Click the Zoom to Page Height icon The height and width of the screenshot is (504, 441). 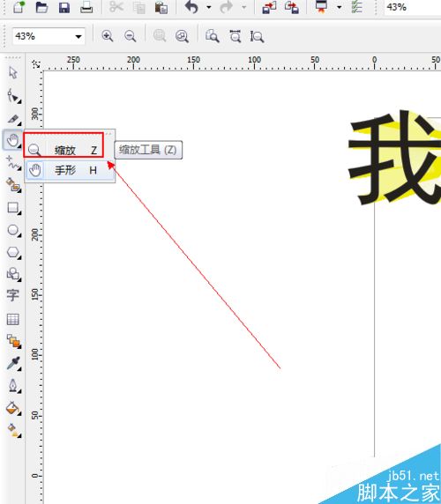tap(257, 36)
